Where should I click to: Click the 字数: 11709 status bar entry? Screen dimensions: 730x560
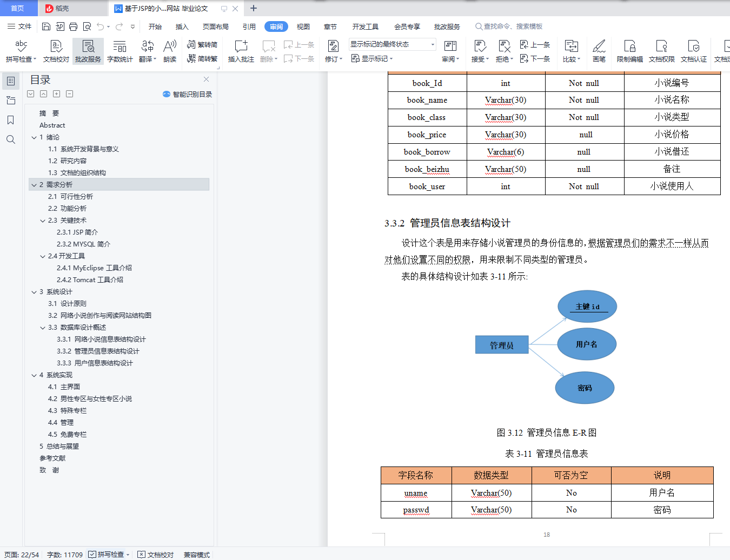pos(65,555)
